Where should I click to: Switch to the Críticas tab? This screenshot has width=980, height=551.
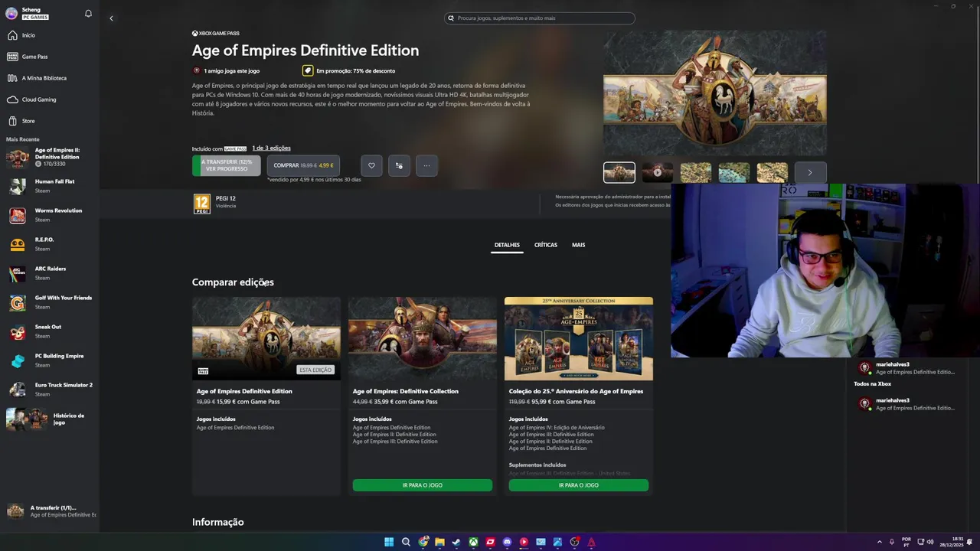pyautogui.click(x=546, y=245)
